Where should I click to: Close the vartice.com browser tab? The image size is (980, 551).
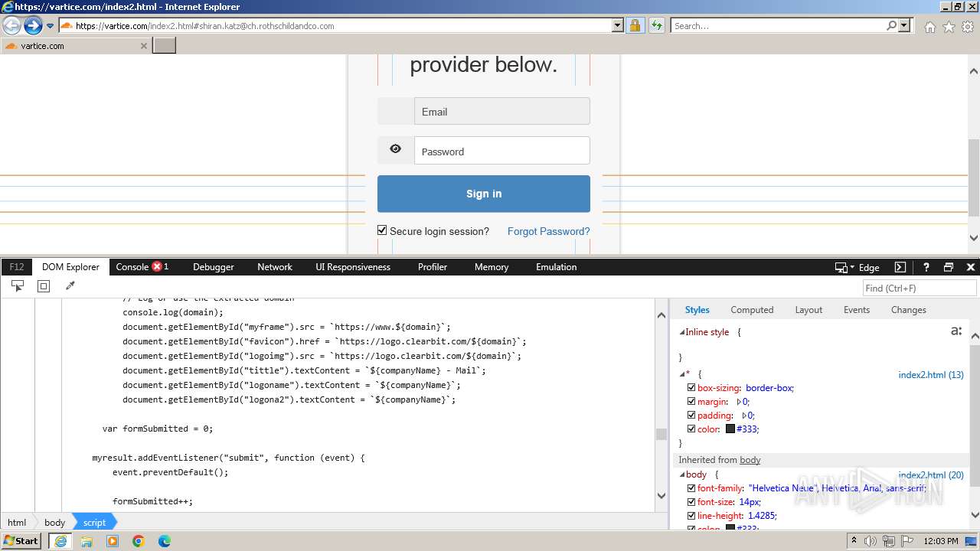point(143,46)
